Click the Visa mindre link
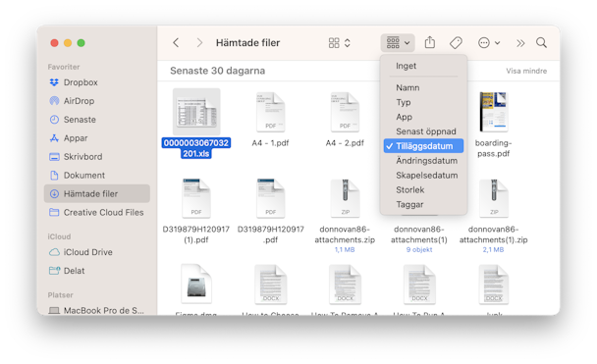Image resolution: width=597 pixels, height=364 pixels. click(526, 71)
